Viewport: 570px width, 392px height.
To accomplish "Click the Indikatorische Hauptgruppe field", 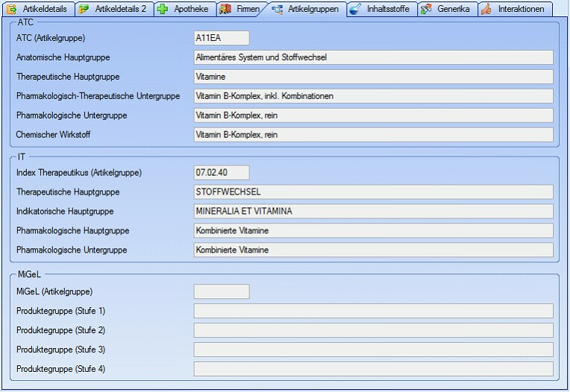I will pyautogui.click(x=373, y=212).
